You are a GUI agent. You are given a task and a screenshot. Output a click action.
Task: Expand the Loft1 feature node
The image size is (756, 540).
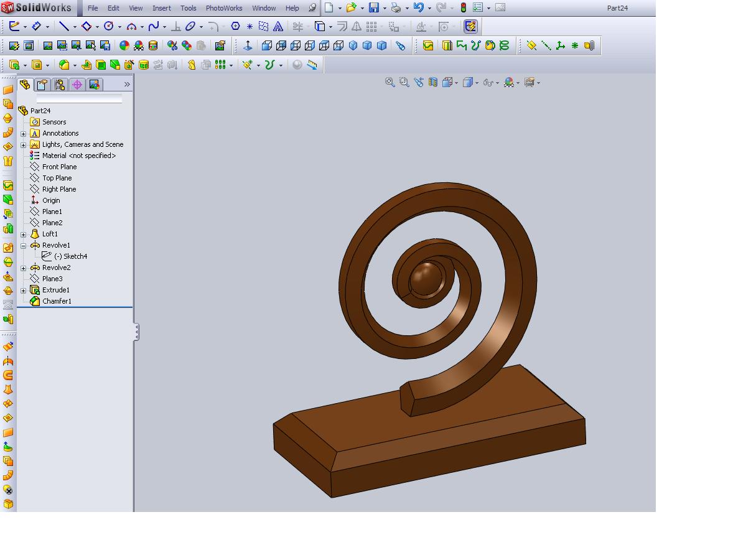coord(24,235)
